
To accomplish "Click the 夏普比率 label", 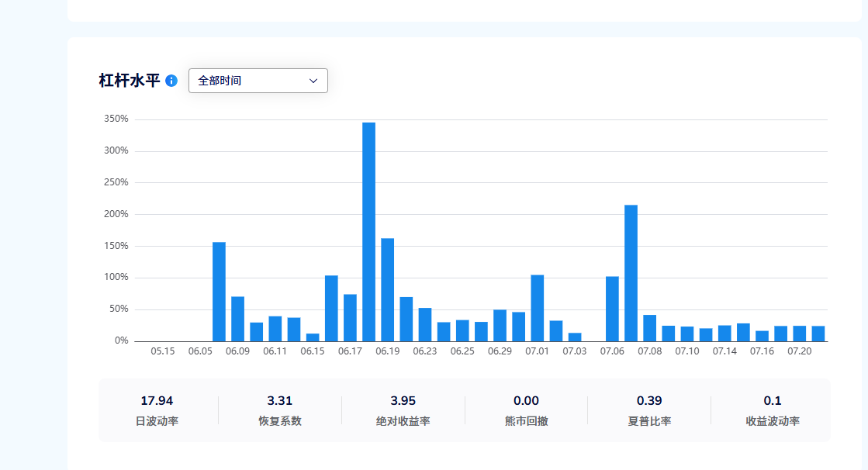I will pos(649,421).
